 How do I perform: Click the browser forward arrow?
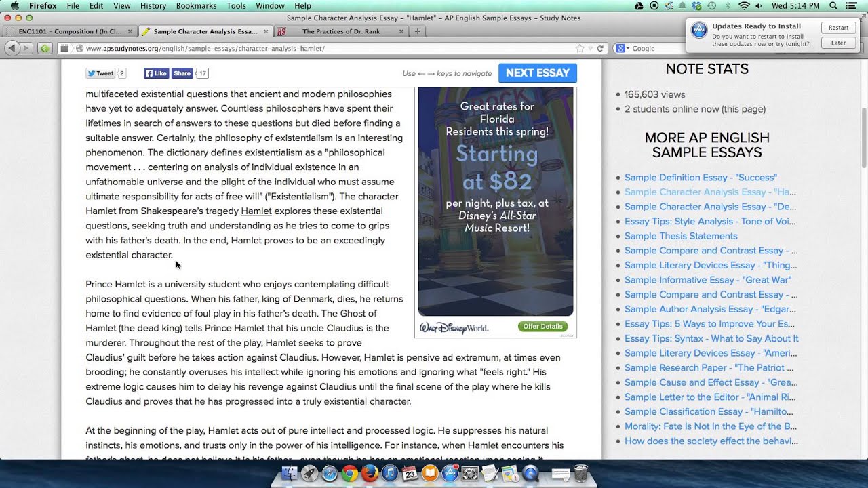click(26, 48)
